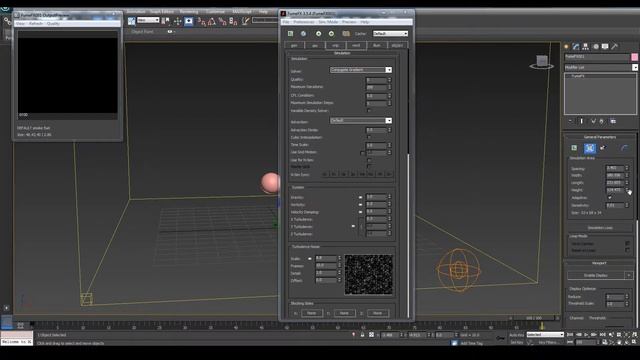This screenshot has width=640, height=360.
Task: Open the arrow beside Enable Display
Action: [629, 276]
